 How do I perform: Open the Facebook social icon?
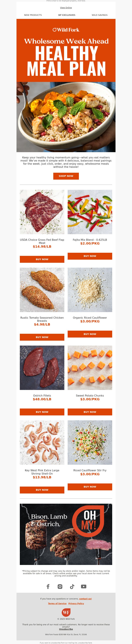[x=48, y=586]
